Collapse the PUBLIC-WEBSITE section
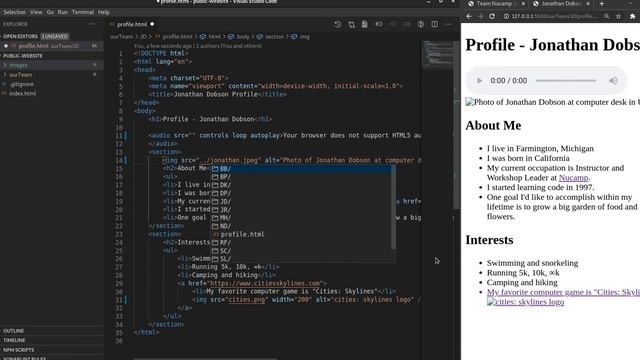Image resolution: width=640 pixels, height=360 pixels. click(23, 56)
